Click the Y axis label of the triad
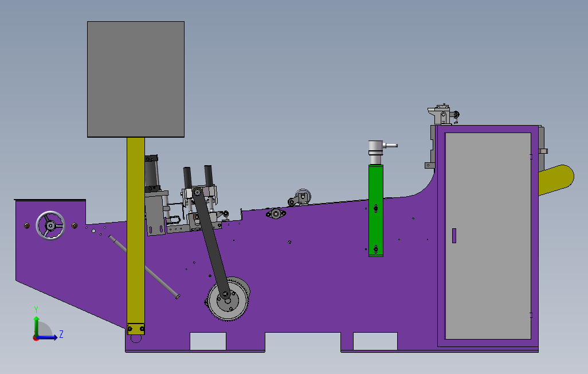The width and height of the screenshot is (588, 374). coord(36,310)
